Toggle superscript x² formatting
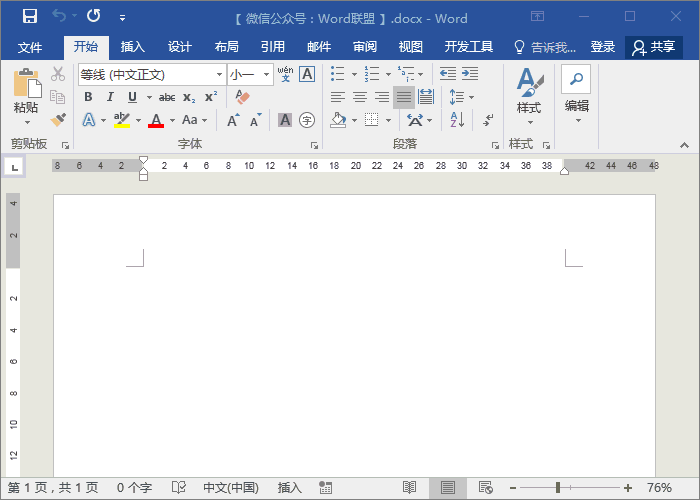This screenshot has height=500, width=700. pos(211,97)
